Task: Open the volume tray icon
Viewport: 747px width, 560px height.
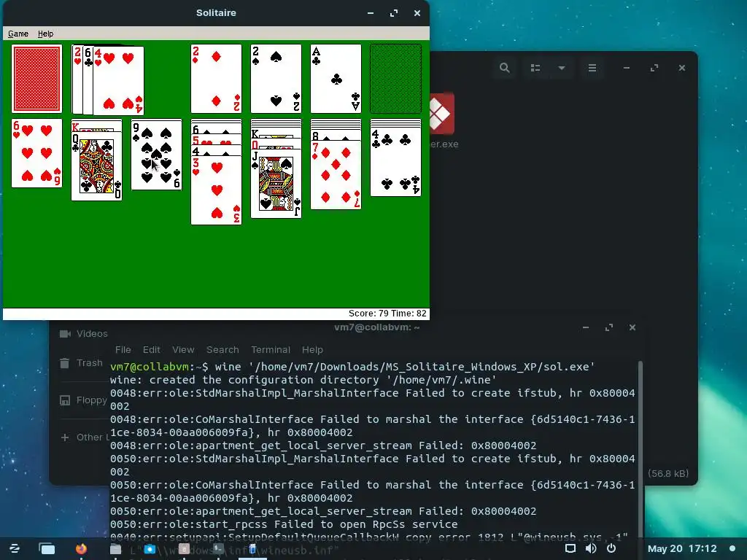Action: pos(591,548)
